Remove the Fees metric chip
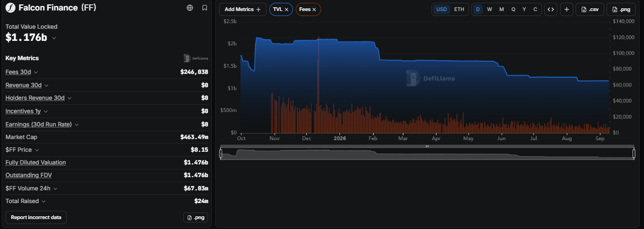Viewport: 644px width, 229px height. click(x=314, y=9)
